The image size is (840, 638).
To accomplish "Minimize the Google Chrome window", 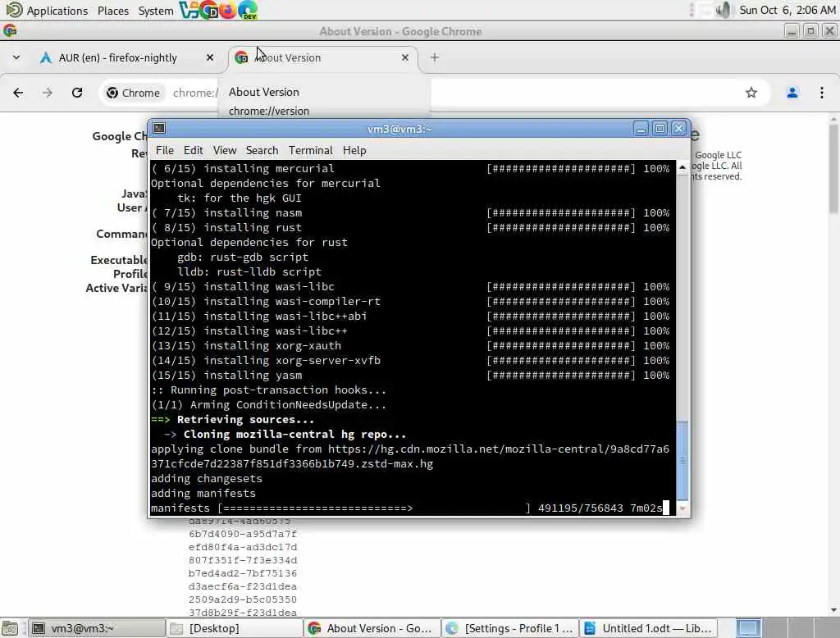I will pyautogui.click(x=792, y=31).
